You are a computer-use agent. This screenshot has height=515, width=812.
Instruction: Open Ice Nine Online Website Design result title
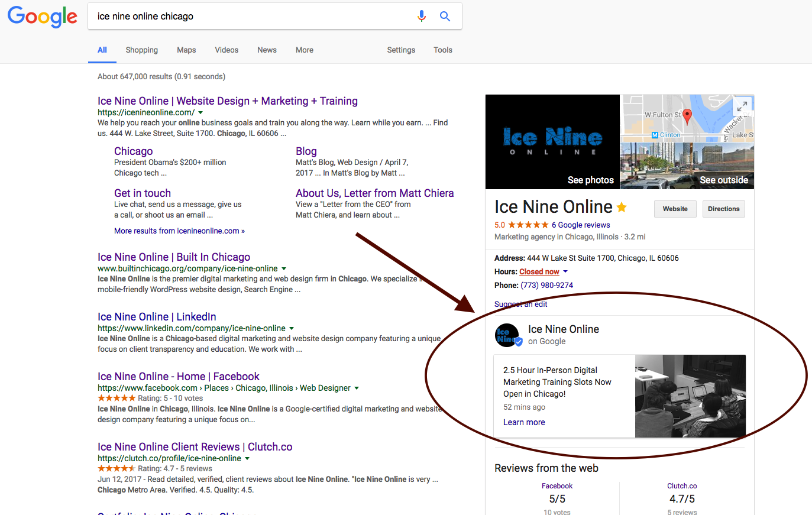coord(228,101)
